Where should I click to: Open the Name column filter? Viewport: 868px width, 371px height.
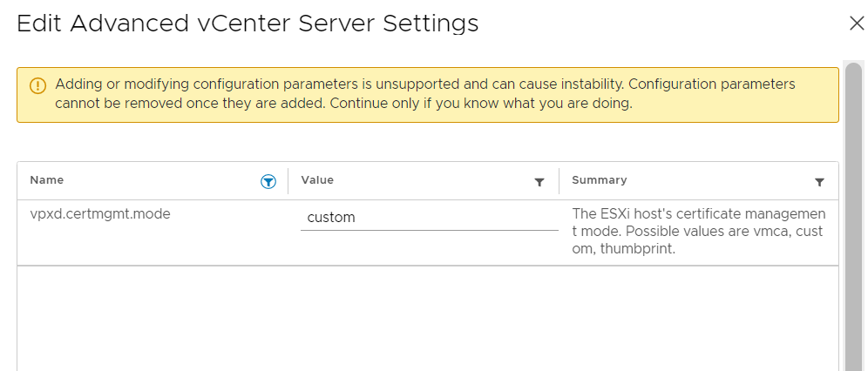[268, 181]
